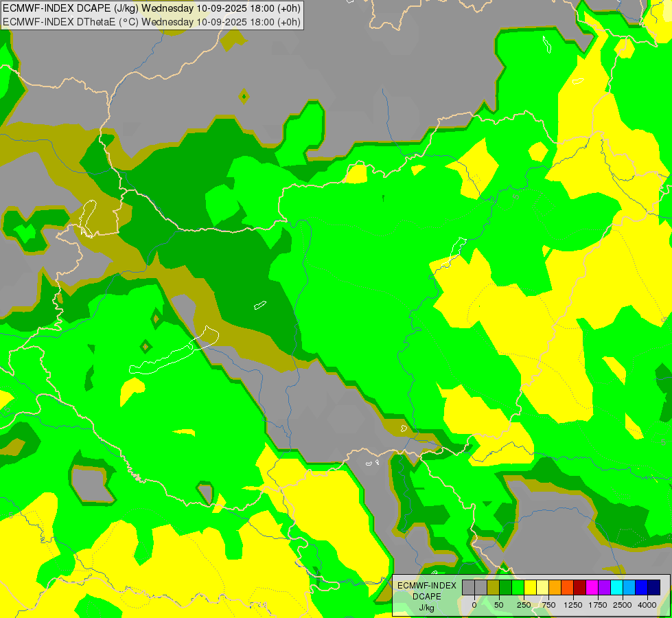
Task: Click the saturated yellow legend swatch
Action: tap(530, 587)
